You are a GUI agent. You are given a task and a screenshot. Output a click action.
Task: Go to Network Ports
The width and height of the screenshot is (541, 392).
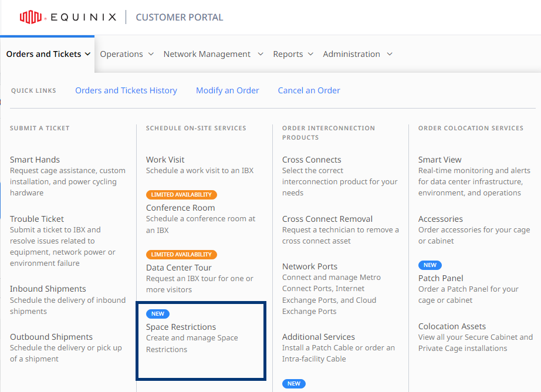(310, 267)
